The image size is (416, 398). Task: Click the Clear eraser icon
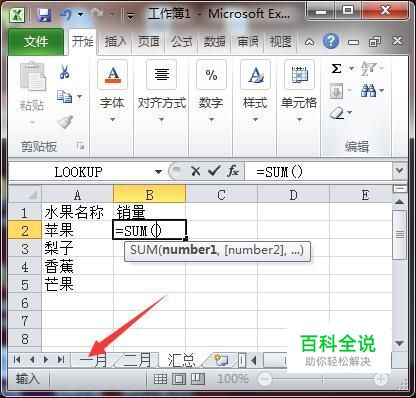pyautogui.click(x=337, y=114)
